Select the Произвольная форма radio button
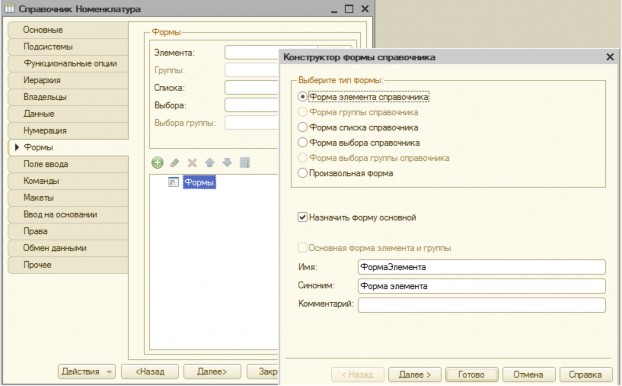This screenshot has width=622, height=386. click(302, 173)
